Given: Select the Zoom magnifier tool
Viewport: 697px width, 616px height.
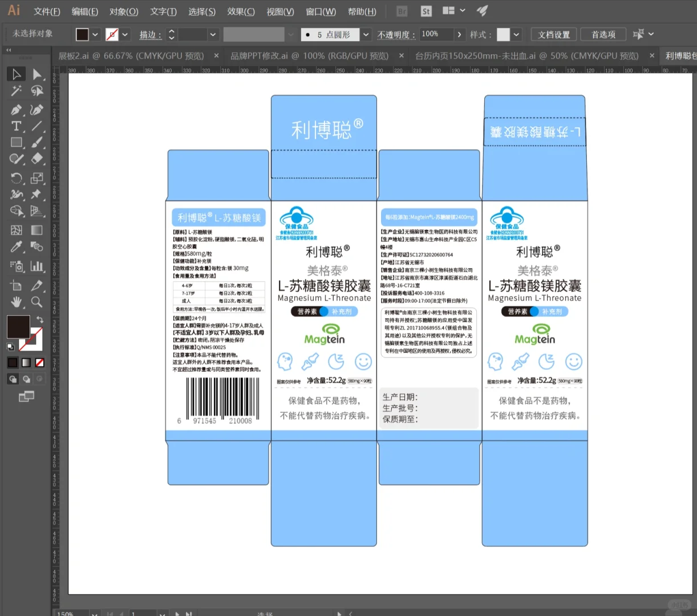Looking at the screenshot, I should click(x=37, y=302).
